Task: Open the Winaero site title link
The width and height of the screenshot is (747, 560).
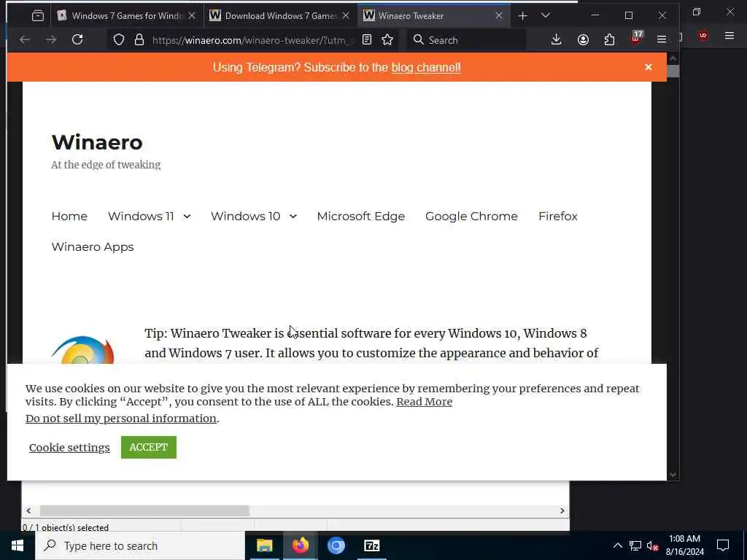Action: pyautogui.click(x=97, y=142)
